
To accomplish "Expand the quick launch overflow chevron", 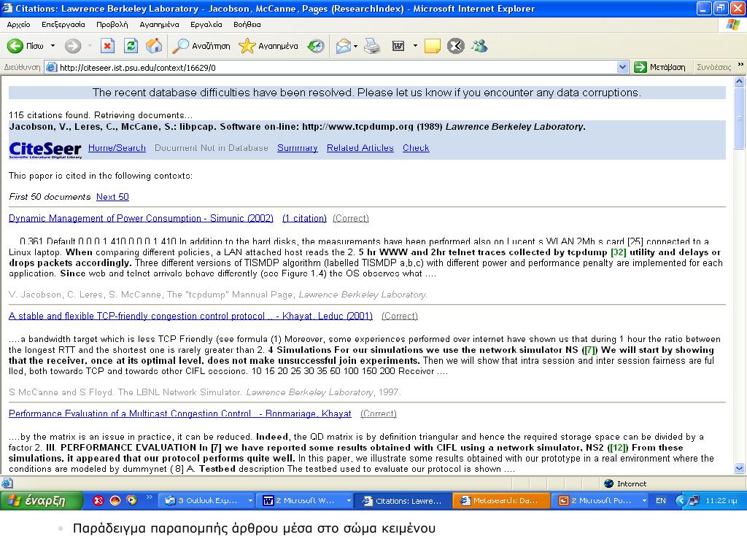I will (149, 497).
